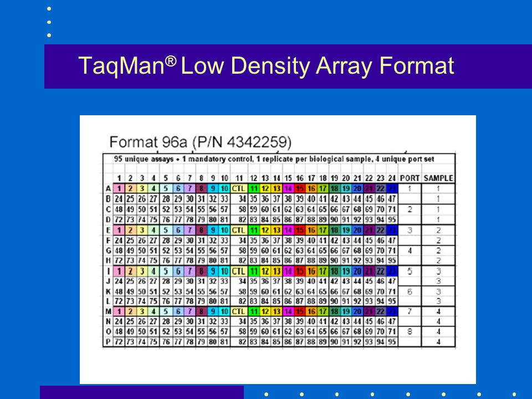Select row label P
Viewport: 532px width, 399px height.
(x=108, y=342)
